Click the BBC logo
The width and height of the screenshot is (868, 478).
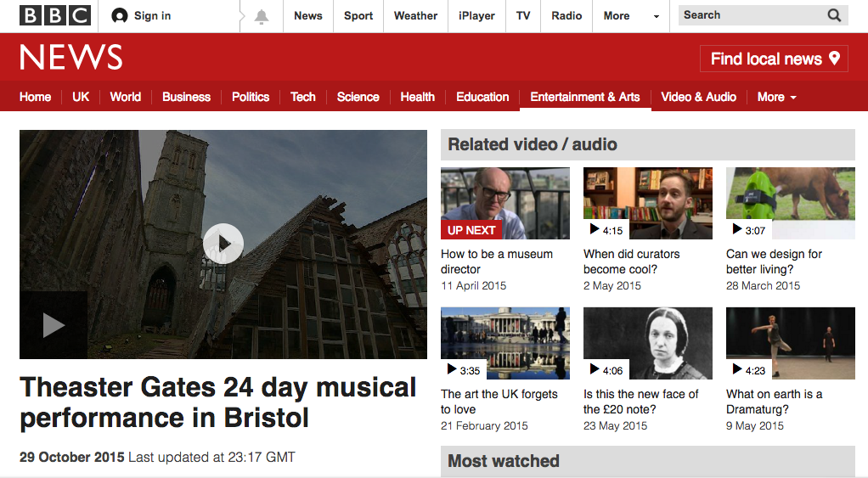[x=55, y=15]
